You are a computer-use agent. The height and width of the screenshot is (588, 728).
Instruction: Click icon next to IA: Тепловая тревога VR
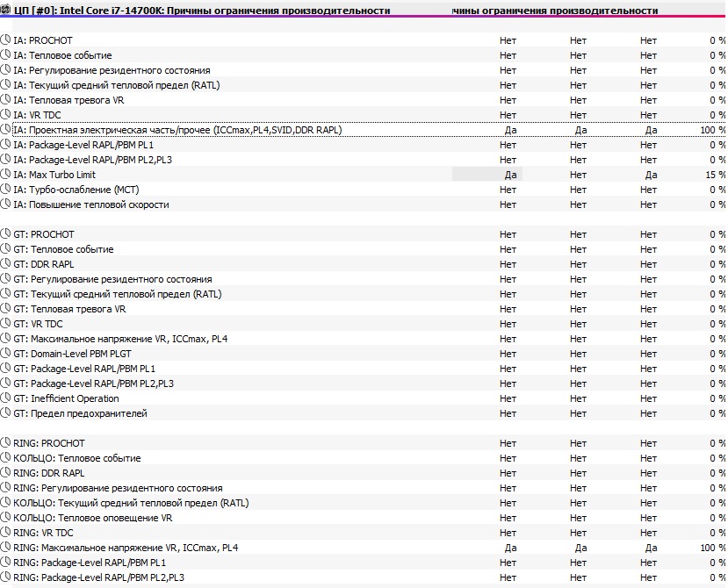coord(5,99)
